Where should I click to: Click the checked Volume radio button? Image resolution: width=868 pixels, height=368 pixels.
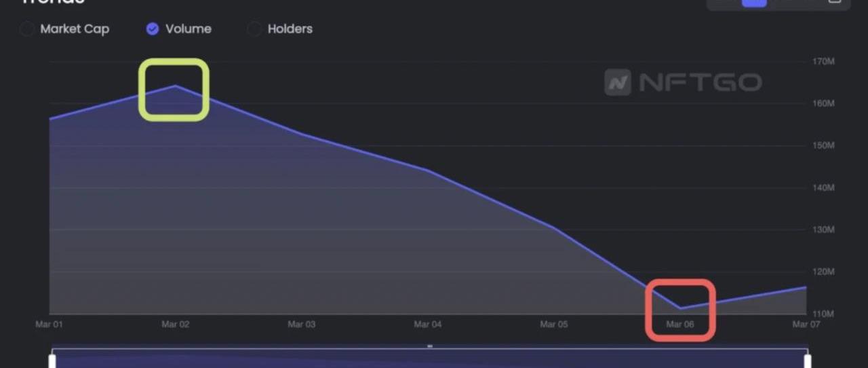coord(153,29)
